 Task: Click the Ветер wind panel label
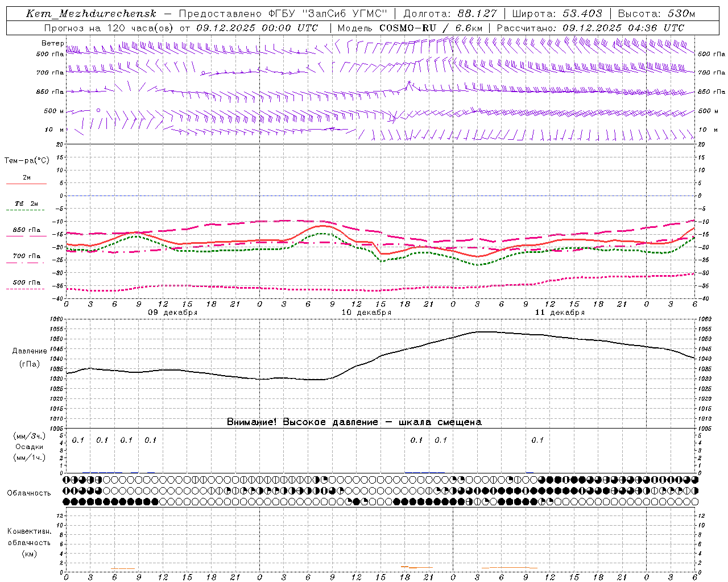coord(52,43)
